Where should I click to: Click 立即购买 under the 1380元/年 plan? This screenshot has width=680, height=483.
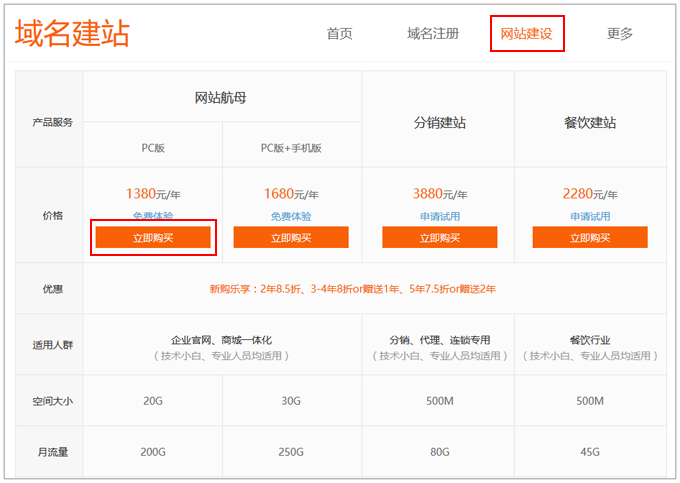coord(153,238)
